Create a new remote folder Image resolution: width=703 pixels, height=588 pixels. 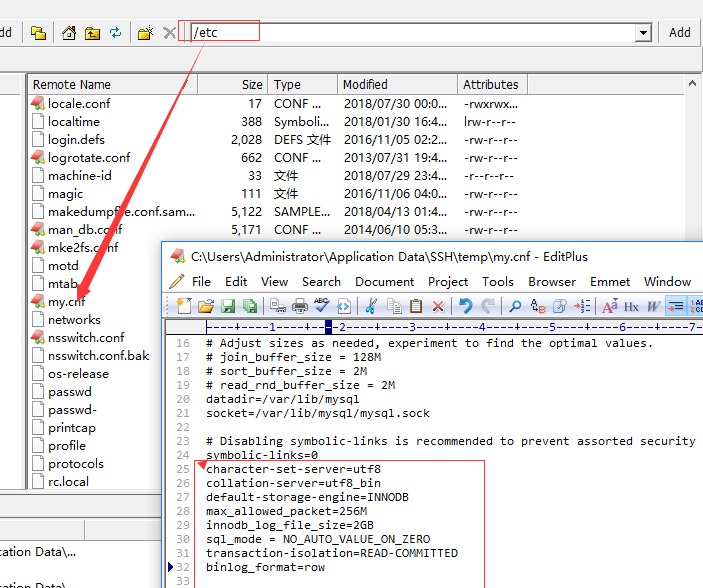point(145,33)
